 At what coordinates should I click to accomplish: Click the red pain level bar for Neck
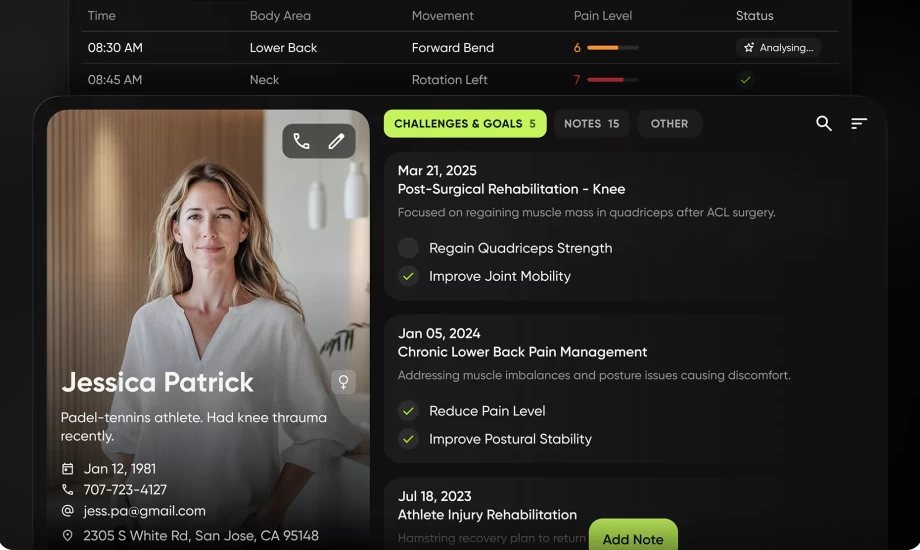613,79
